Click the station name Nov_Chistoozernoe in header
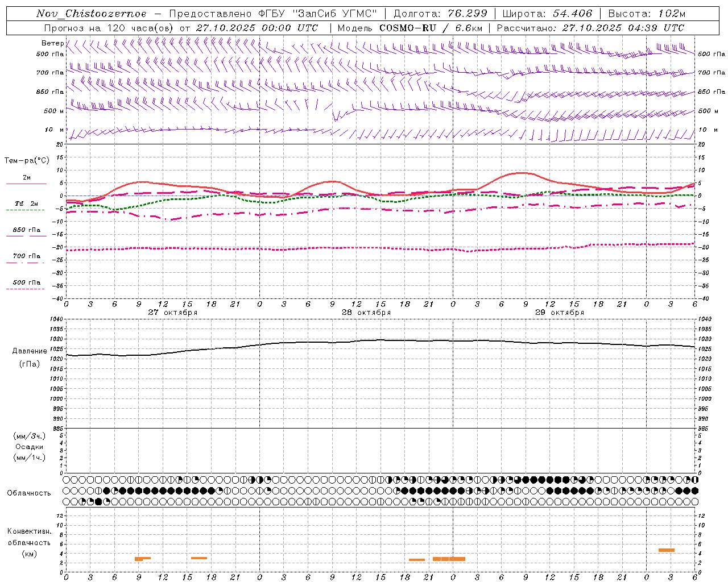728x582 pixels. click(92, 14)
